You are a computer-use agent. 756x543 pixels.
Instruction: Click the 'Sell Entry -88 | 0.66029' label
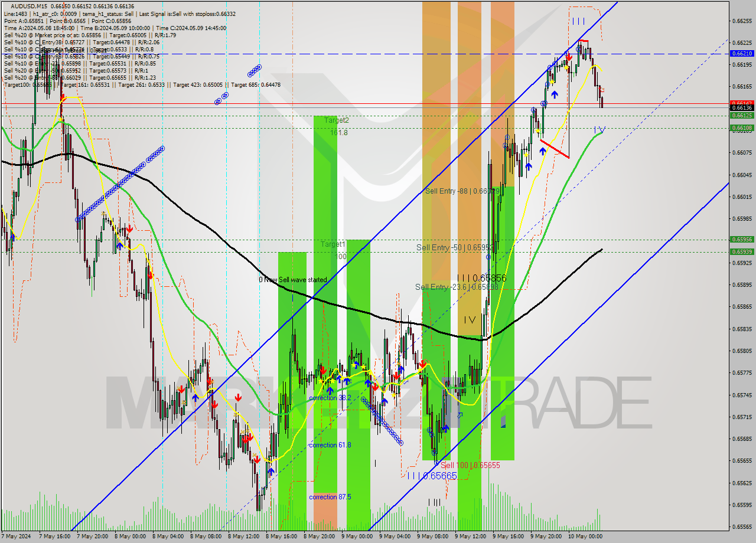(462, 191)
